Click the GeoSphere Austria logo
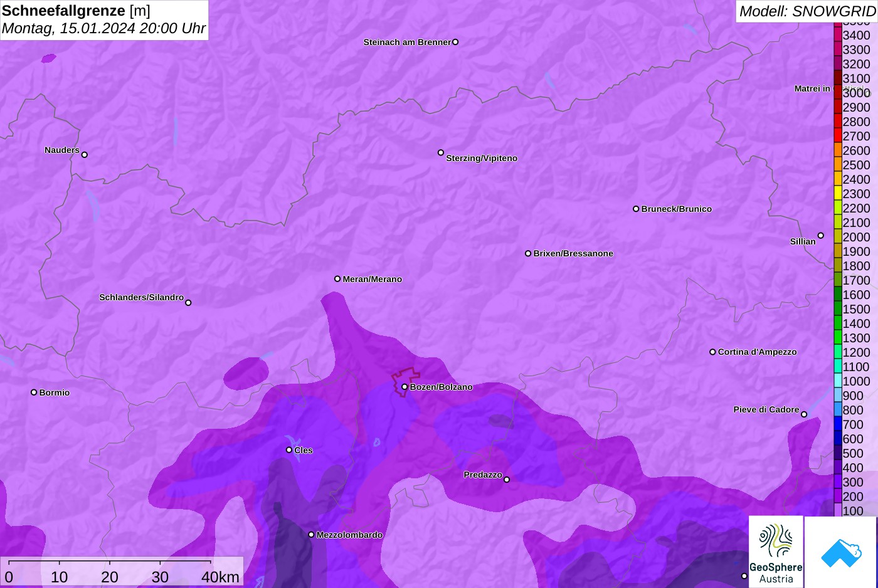The image size is (878, 588). tap(776, 552)
